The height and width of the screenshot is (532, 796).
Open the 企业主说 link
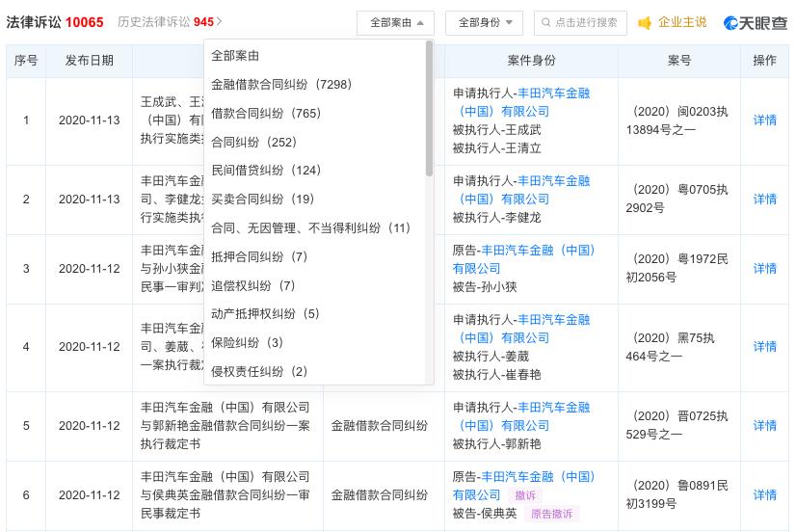(x=681, y=22)
